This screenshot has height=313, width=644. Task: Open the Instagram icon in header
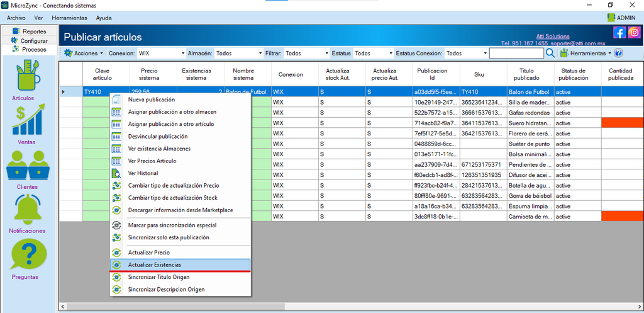pos(634,32)
